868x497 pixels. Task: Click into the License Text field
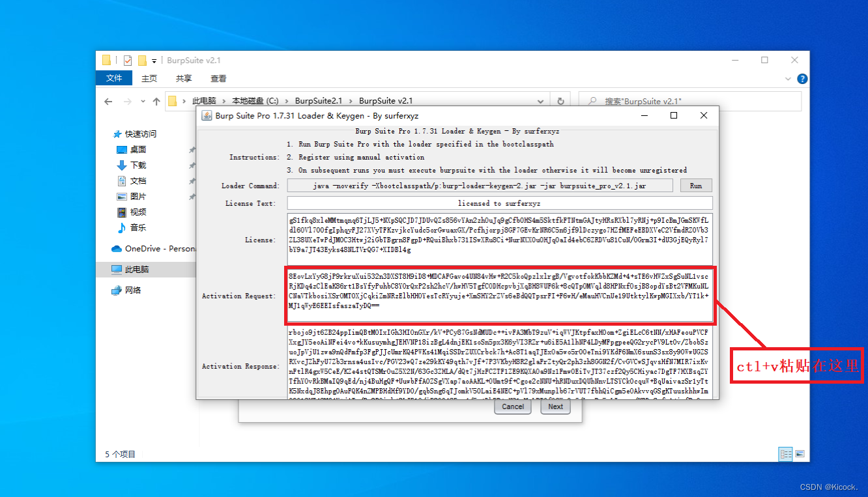click(x=499, y=203)
